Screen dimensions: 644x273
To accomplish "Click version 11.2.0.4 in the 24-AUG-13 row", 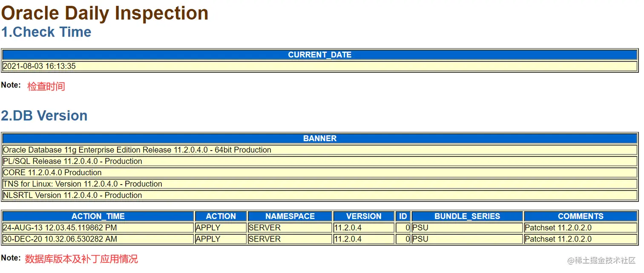I will [364, 227].
